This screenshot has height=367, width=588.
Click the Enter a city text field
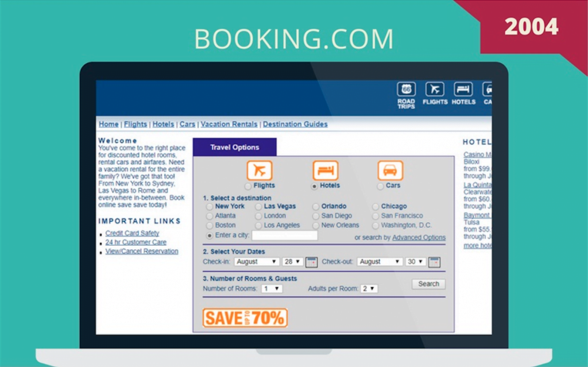284,235
